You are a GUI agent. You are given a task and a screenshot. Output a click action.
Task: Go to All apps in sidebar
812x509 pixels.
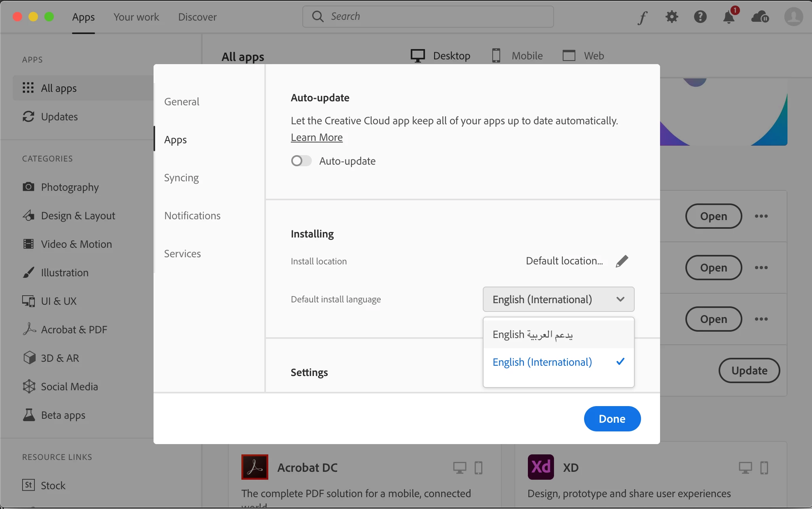[83, 88]
